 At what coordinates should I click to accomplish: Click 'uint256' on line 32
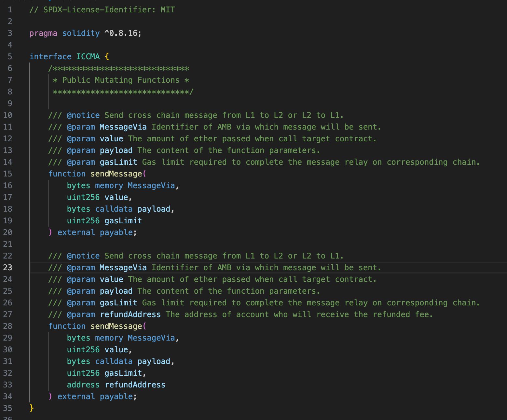(83, 373)
